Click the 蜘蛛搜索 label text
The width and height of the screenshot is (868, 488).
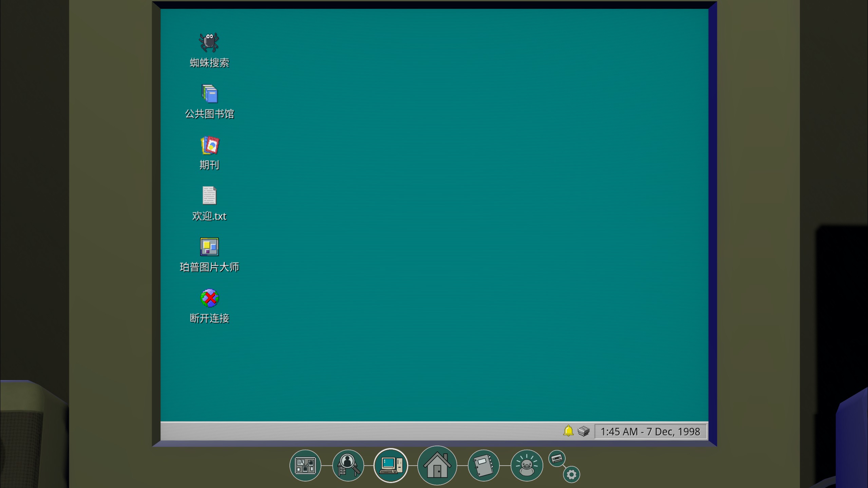209,63
